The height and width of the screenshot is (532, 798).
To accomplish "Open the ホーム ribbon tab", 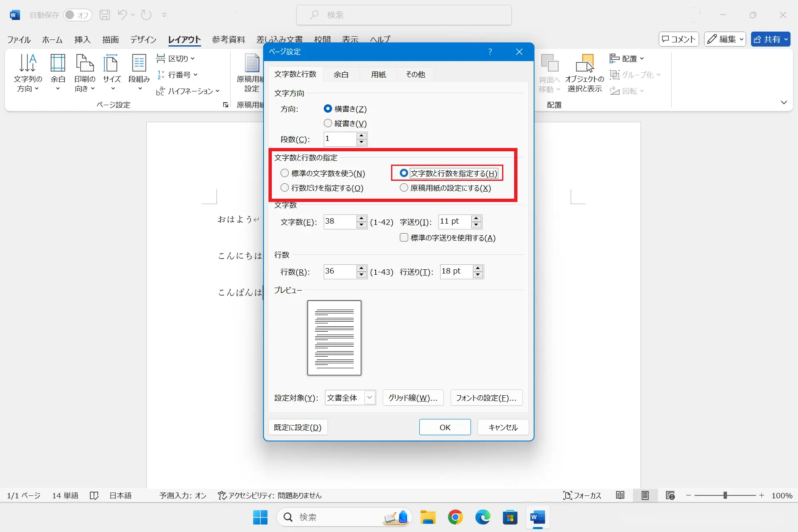I will click(x=52, y=39).
